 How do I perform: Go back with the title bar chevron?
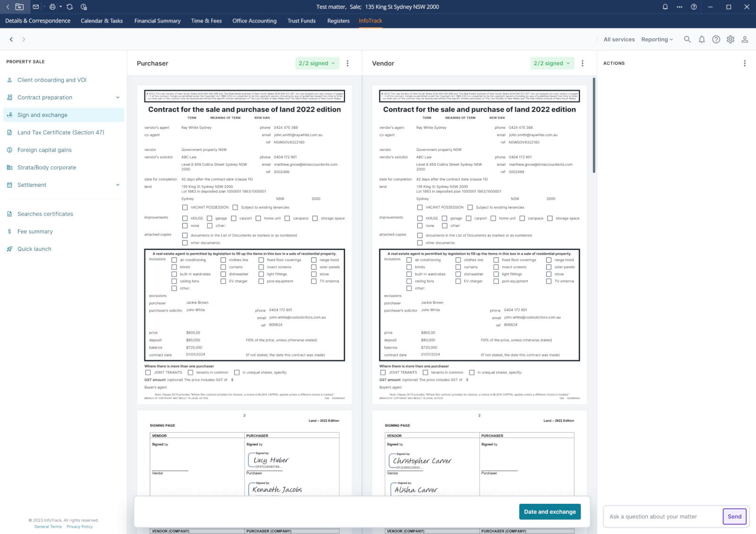8,7
